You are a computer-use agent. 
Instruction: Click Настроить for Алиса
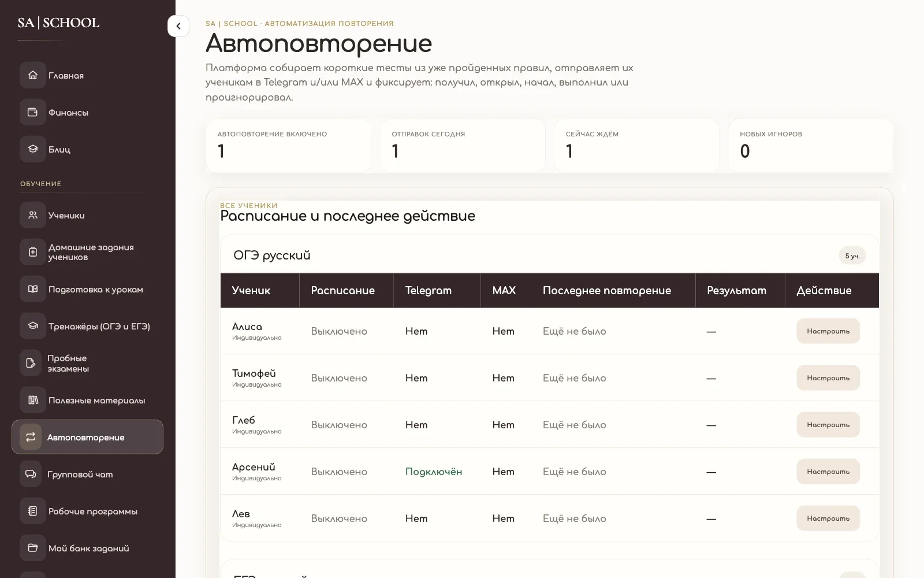[x=828, y=331]
